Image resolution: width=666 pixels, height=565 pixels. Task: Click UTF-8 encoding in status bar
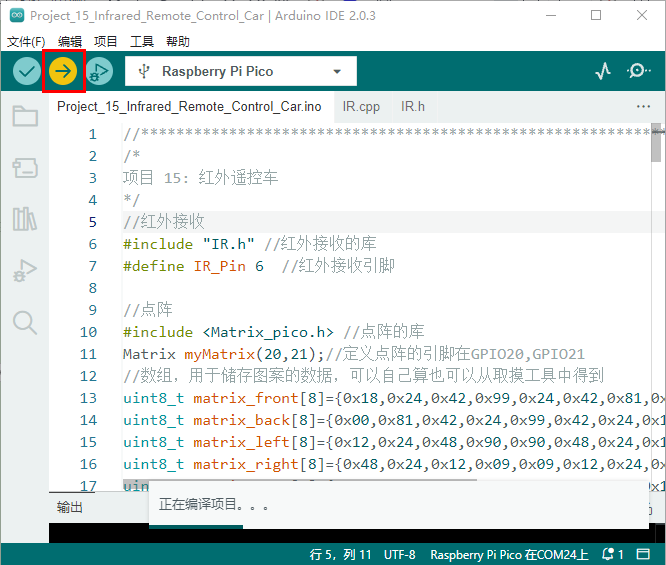click(x=399, y=554)
